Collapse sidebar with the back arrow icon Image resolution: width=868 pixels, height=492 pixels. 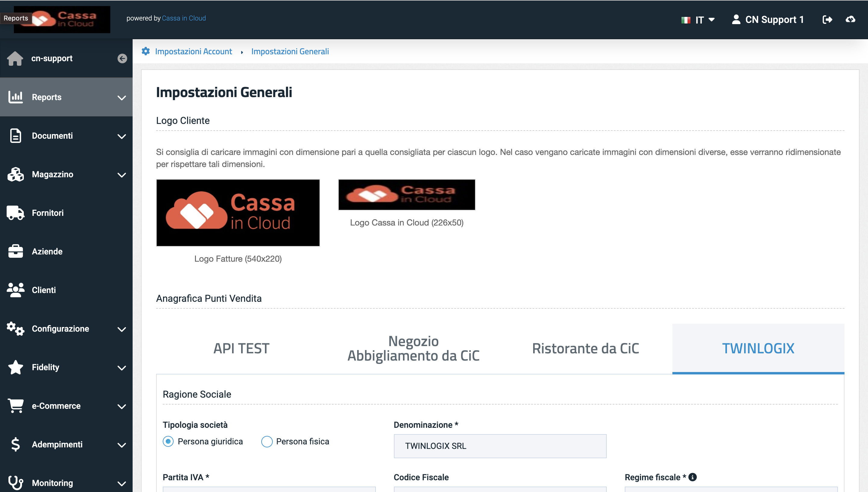122,58
